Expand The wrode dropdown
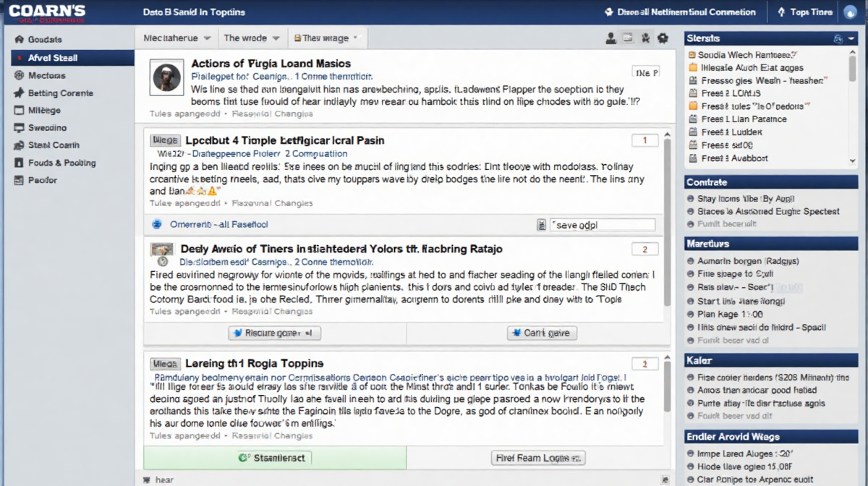The width and height of the screenshot is (868, 486). pyautogui.click(x=251, y=38)
